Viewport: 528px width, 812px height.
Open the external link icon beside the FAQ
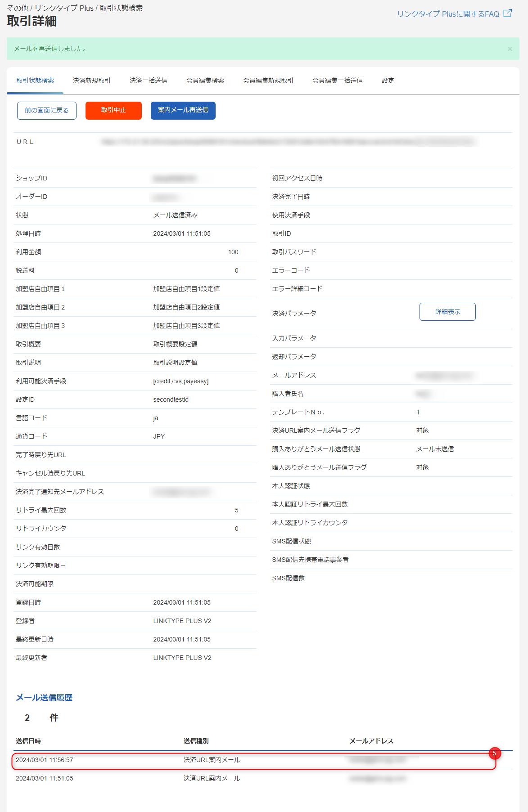click(x=507, y=13)
